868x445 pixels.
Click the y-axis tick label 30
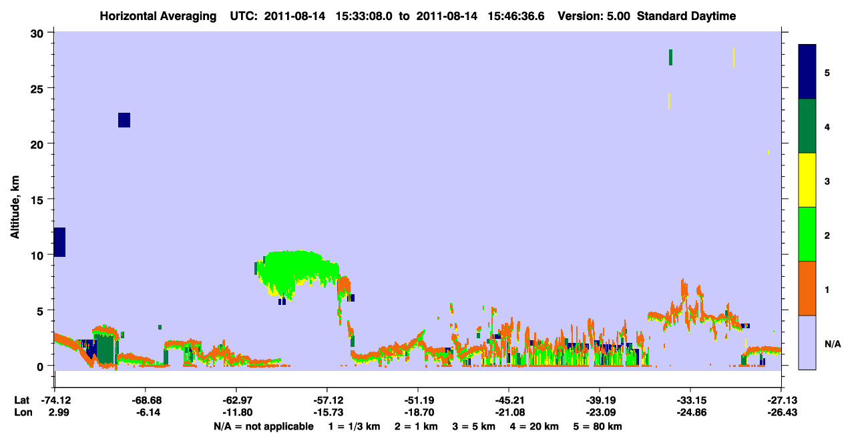tap(39, 33)
